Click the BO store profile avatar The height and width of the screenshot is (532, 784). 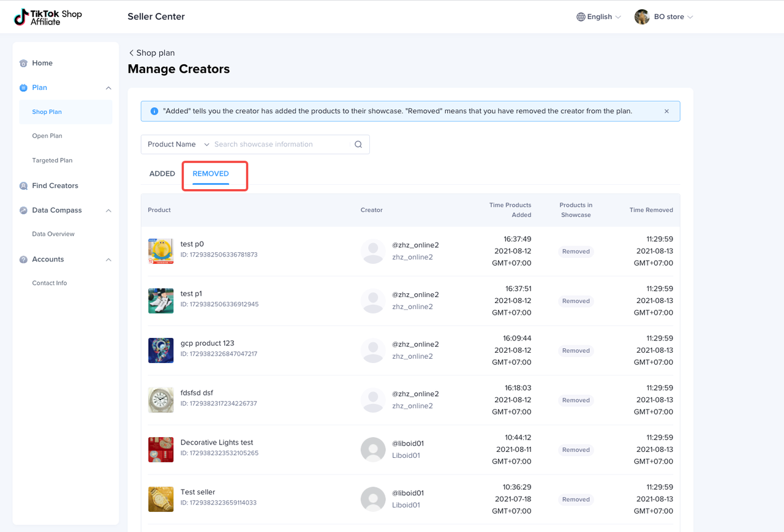point(642,17)
